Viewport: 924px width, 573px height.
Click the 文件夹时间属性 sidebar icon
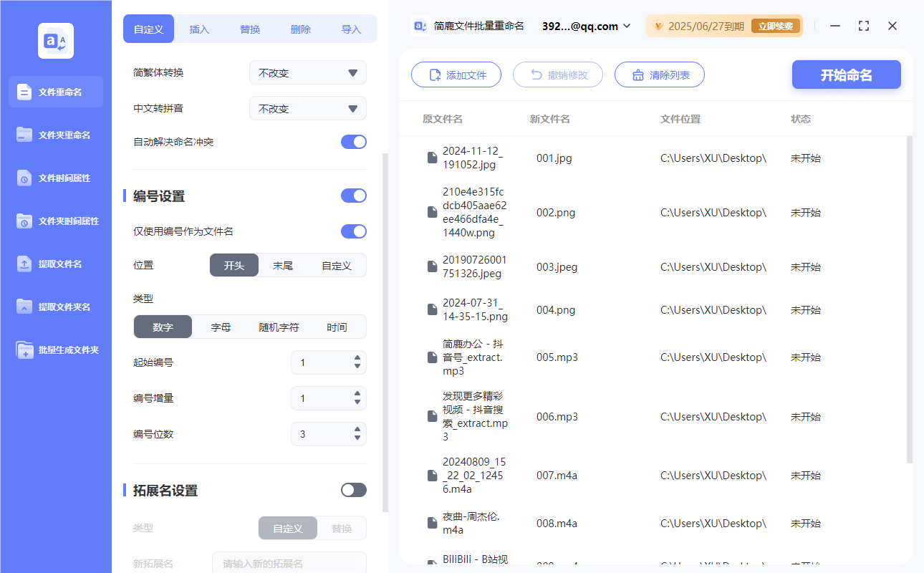click(x=24, y=221)
